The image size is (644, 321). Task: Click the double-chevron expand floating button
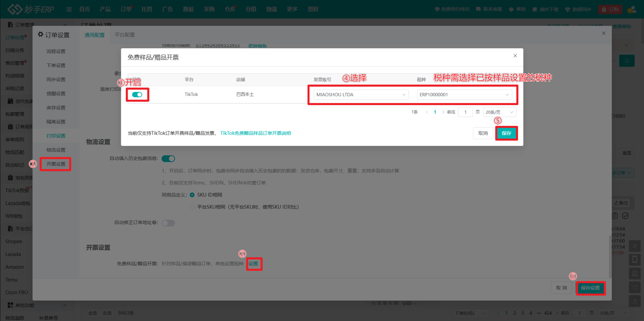[635, 246]
